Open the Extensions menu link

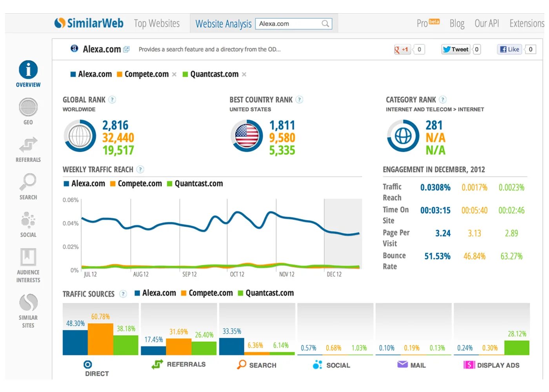tap(527, 24)
